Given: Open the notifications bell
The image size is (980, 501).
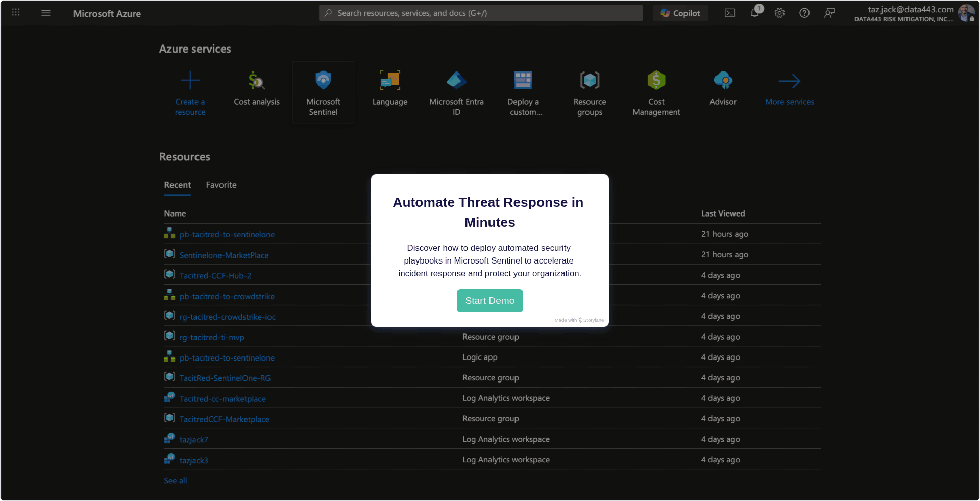Looking at the screenshot, I should (755, 13).
